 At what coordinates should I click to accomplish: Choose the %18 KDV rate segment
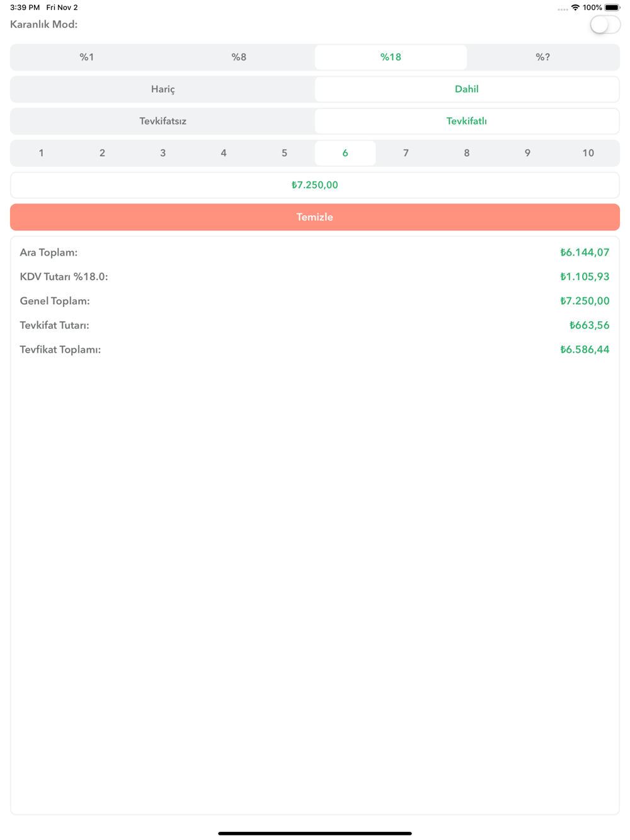pos(391,57)
